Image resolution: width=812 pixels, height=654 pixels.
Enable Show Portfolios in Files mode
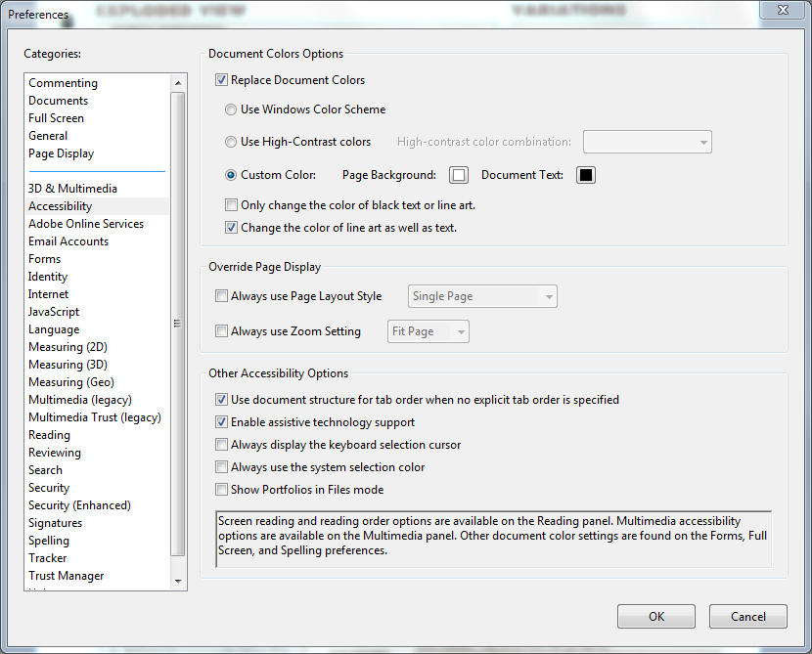coord(221,490)
